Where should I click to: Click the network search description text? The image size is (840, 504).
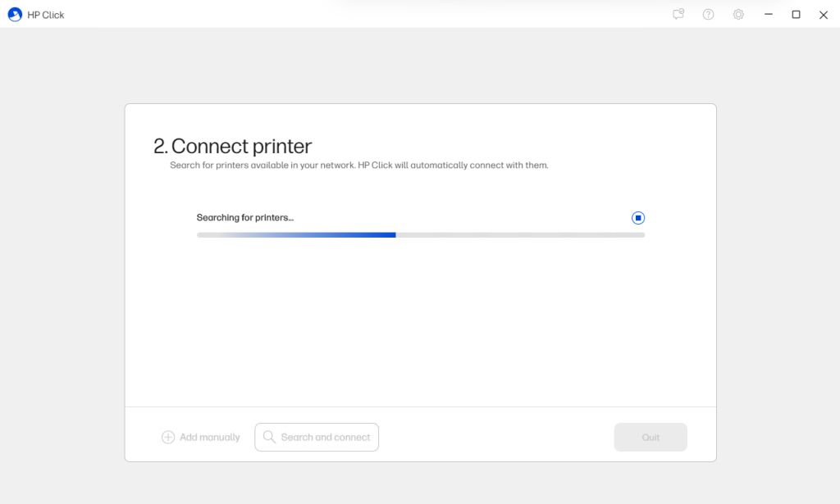coord(359,166)
